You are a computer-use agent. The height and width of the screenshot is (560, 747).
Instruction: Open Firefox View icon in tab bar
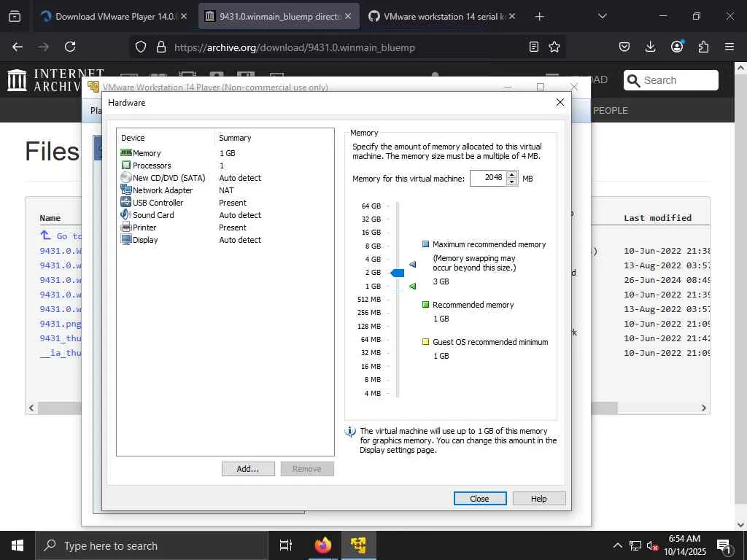pos(15,17)
